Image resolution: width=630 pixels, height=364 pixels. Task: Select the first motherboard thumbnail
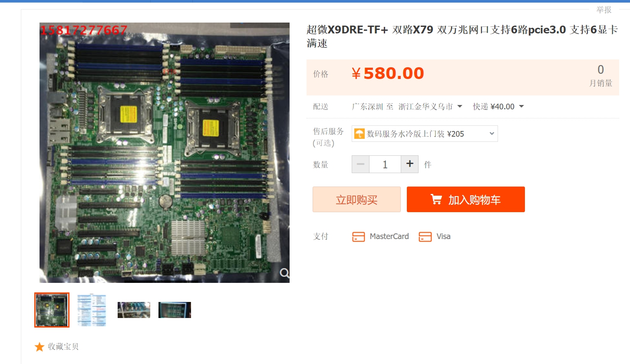pos(52,310)
